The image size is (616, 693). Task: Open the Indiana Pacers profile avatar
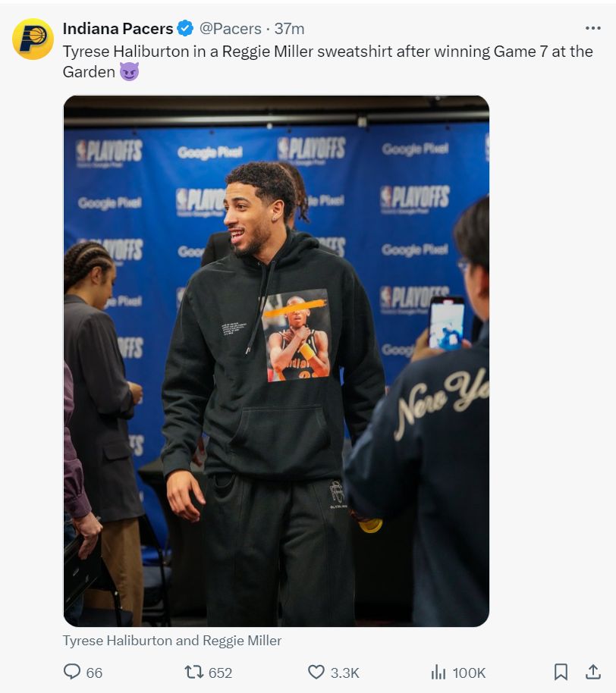33,39
